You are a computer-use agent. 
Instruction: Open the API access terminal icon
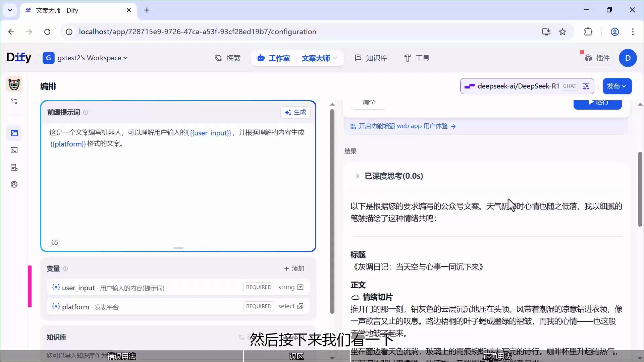[14, 150]
